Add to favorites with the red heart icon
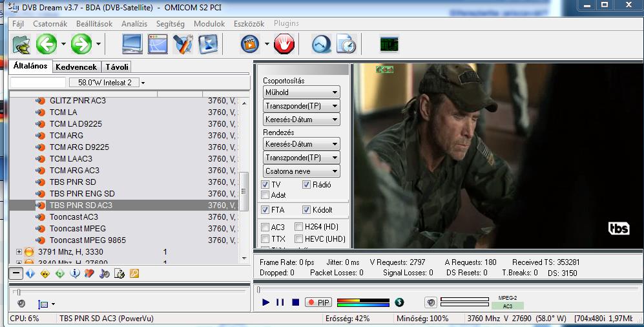Screen dimensions: 644x327 [90, 273]
